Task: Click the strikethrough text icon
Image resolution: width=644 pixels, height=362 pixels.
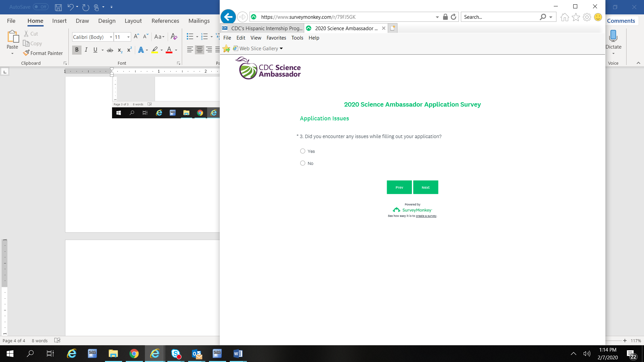Action: [110, 50]
